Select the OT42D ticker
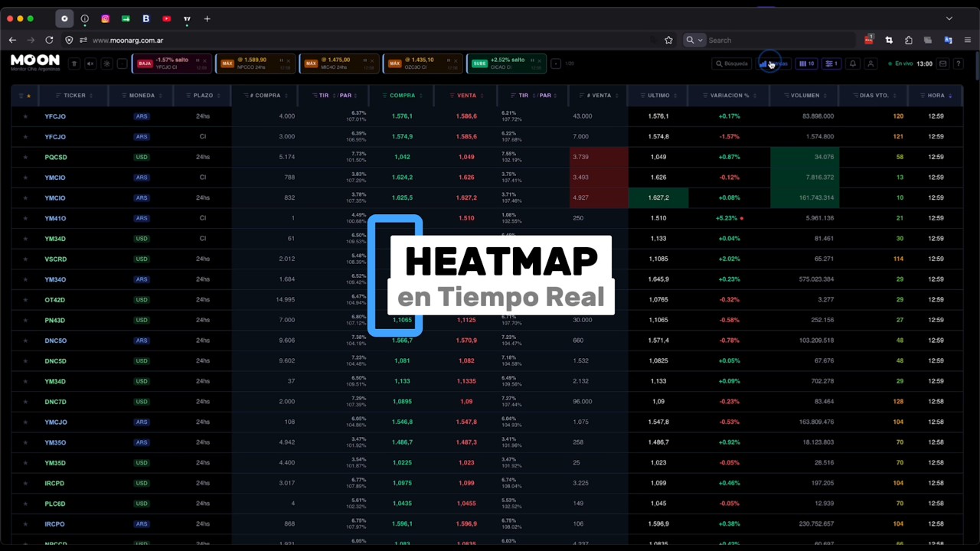This screenshot has width=980, height=551. pyautogui.click(x=55, y=300)
